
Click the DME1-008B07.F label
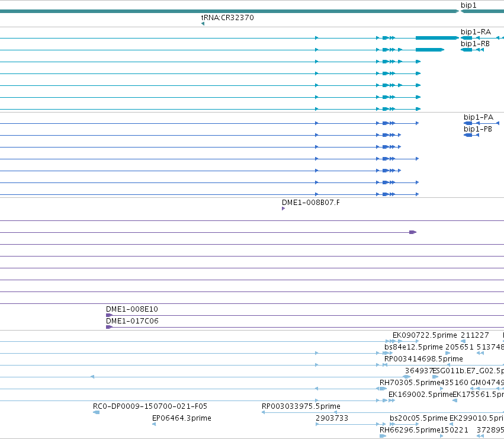pyautogui.click(x=310, y=203)
